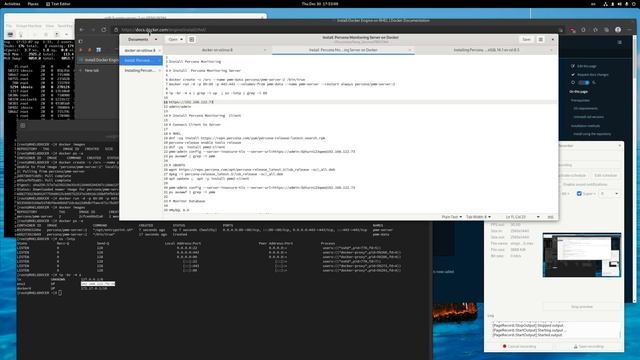Open 'New tab' in browser sidebar
The image size is (640, 360).
pos(91,70)
